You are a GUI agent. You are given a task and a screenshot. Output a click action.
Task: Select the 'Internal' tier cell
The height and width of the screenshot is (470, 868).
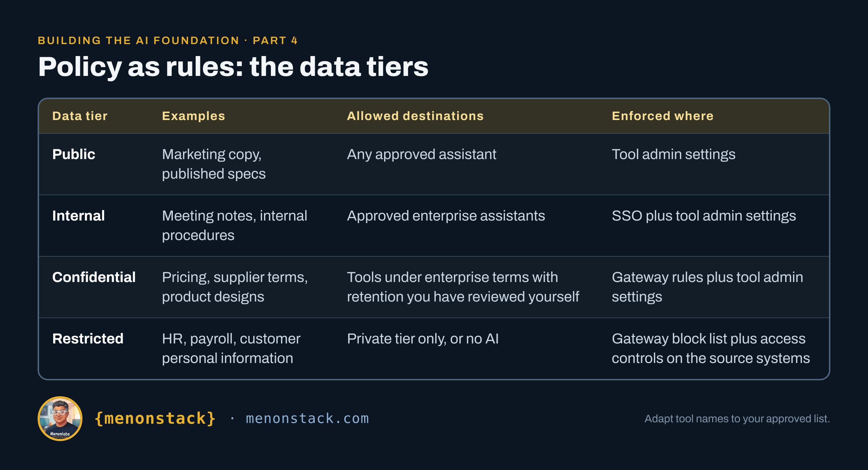coord(78,216)
